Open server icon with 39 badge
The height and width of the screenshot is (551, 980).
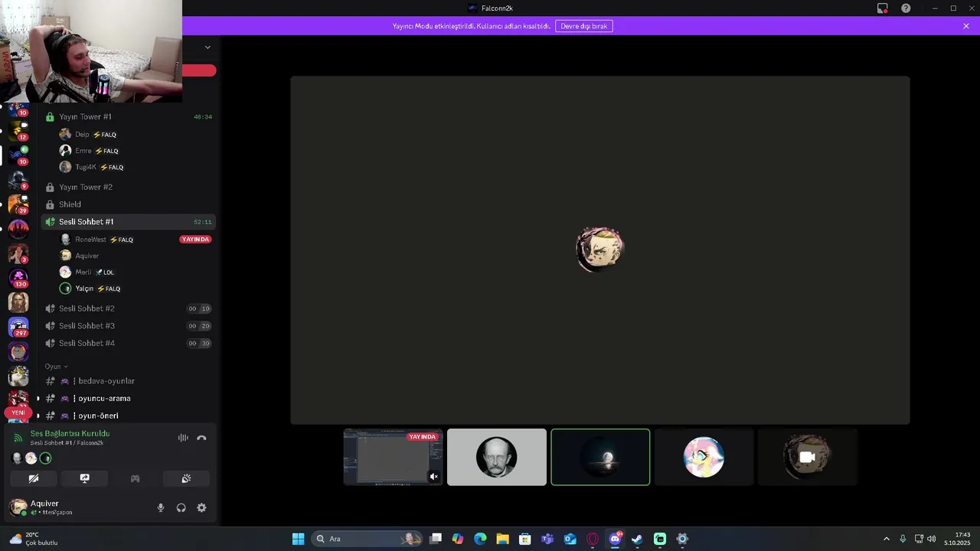18,204
